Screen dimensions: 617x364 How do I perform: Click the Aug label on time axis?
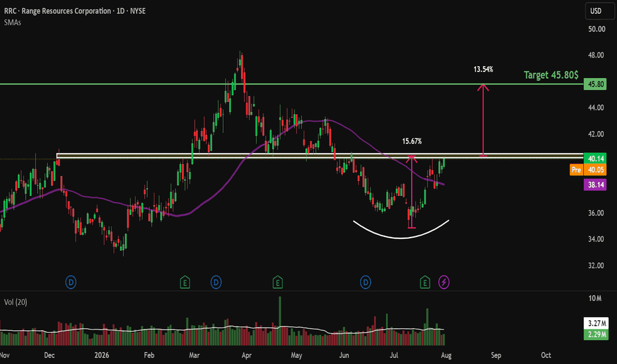pyautogui.click(x=446, y=355)
